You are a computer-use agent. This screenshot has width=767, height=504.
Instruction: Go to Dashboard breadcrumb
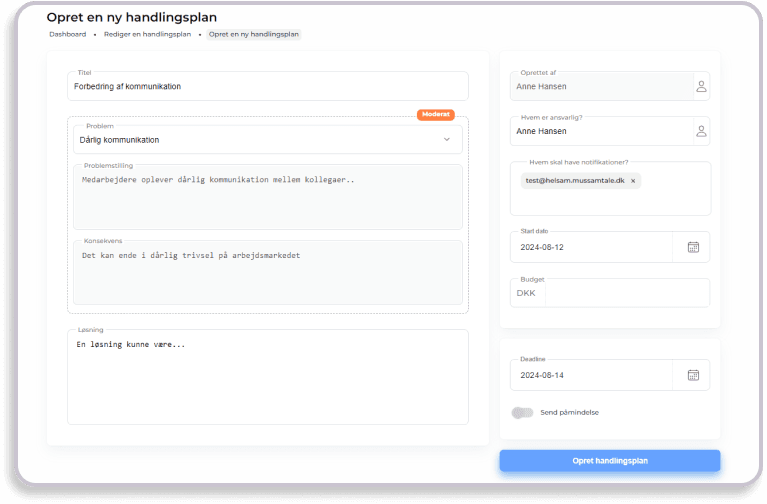[67, 34]
